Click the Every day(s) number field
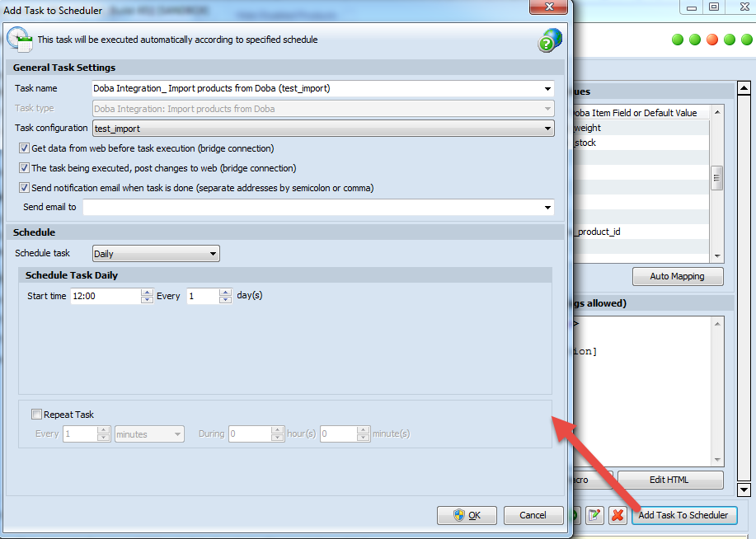This screenshot has width=756, height=539. coord(203,296)
